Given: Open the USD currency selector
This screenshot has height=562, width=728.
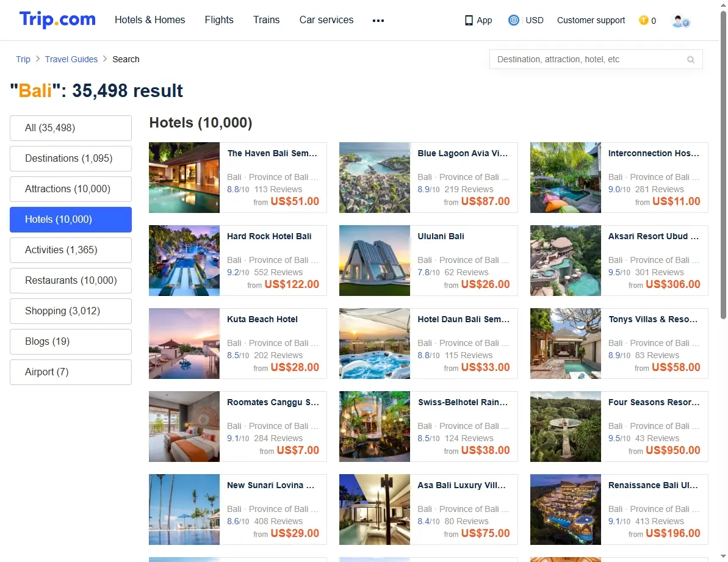Looking at the screenshot, I should [535, 20].
